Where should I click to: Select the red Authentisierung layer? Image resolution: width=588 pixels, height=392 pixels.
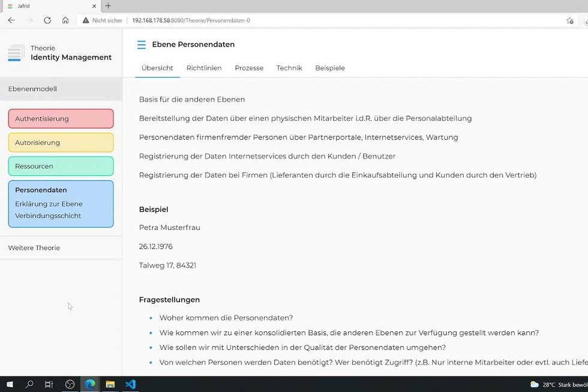coord(61,119)
